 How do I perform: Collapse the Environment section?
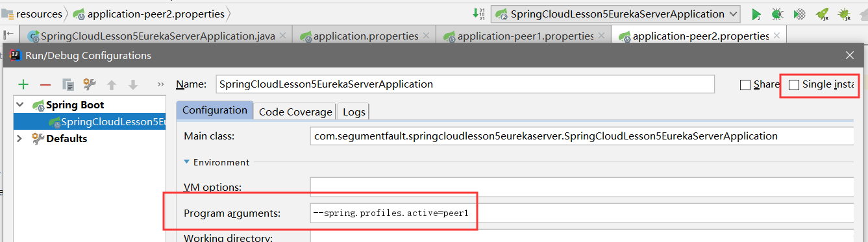pyautogui.click(x=188, y=162)
